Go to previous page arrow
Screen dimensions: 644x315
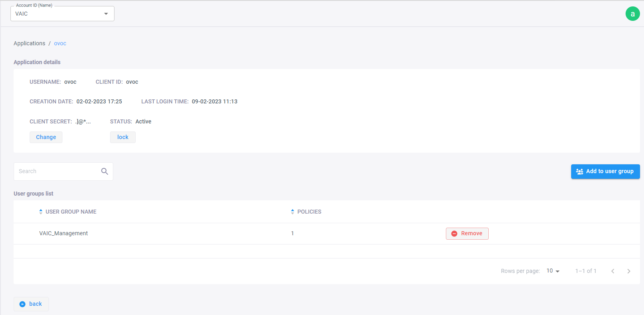coord(613,271)
